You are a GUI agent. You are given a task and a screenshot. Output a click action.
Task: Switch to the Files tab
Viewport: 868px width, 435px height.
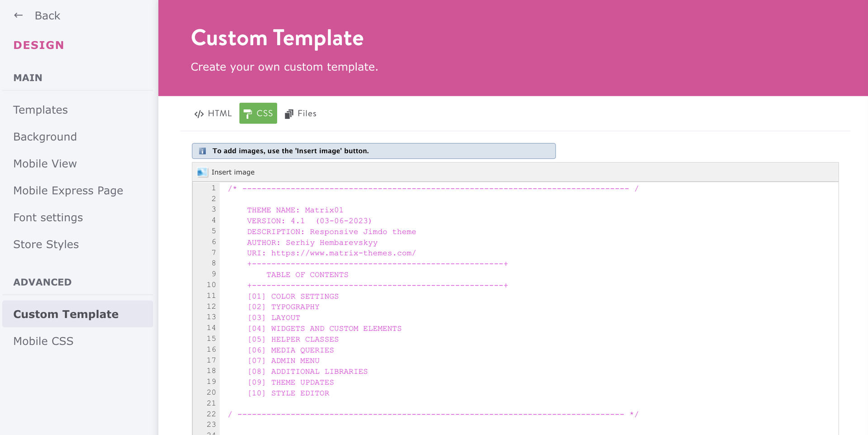click(300, 113)
